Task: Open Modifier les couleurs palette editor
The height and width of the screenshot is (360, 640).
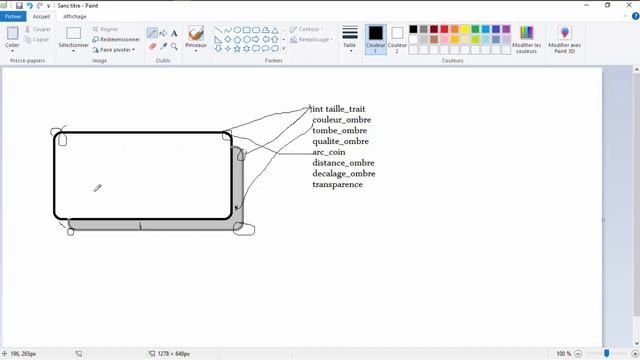Action: [x=527, y=40]
